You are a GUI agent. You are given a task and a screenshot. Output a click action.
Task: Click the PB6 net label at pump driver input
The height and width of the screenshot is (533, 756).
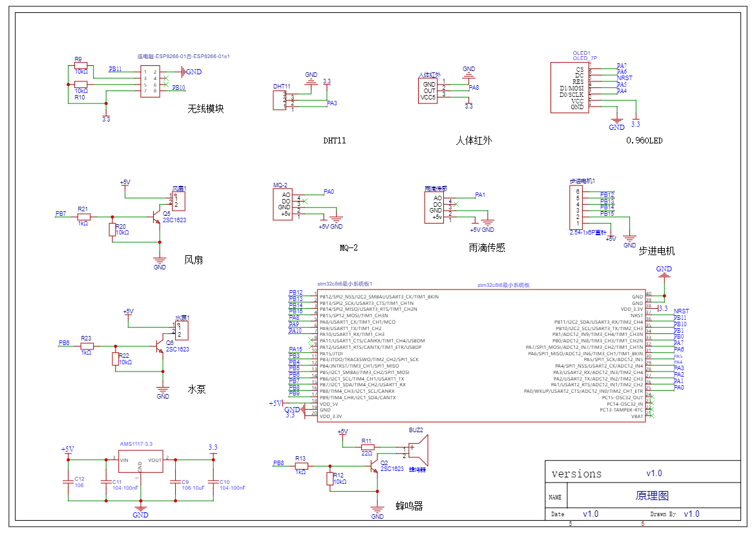64,342
